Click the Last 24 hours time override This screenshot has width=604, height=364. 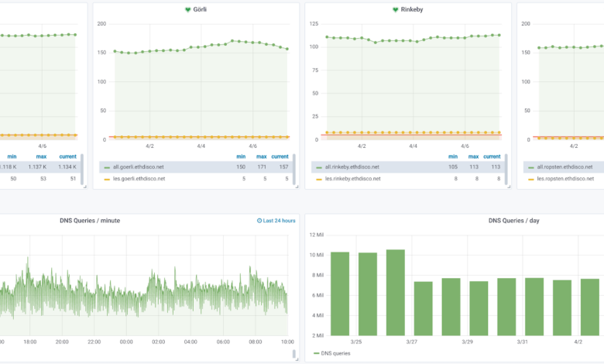click(279, 221)
